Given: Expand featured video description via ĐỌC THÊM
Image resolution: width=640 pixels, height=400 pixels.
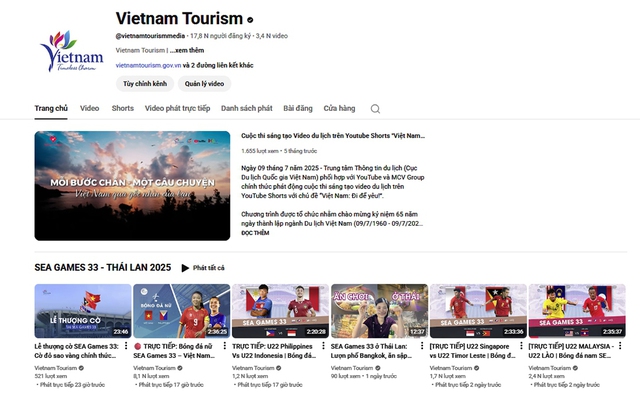Looking at the screenshot, I should (x=255, y=233).
